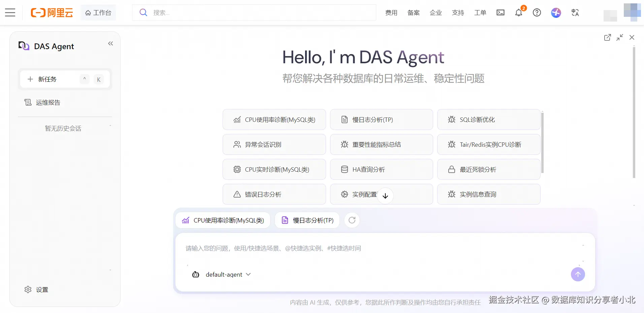This screenshot has width=644, height=313.
Task: Select the HA查询分析 card
Action: coord(381,169)
